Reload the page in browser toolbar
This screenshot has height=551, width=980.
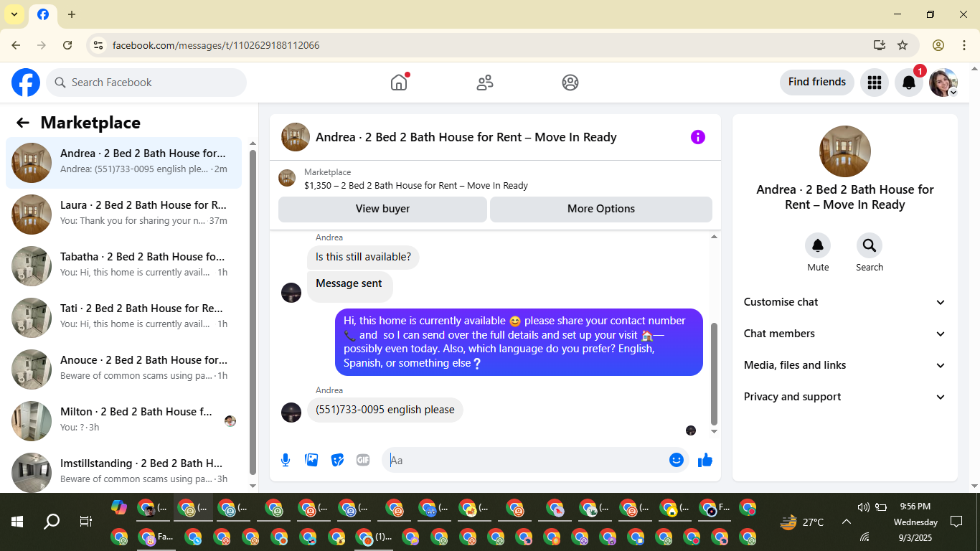click(67, 45)
